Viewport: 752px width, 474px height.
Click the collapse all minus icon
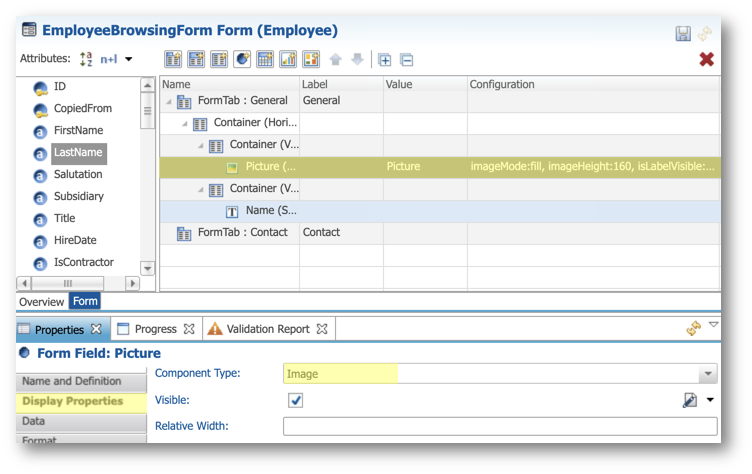(x=407, y=59)
